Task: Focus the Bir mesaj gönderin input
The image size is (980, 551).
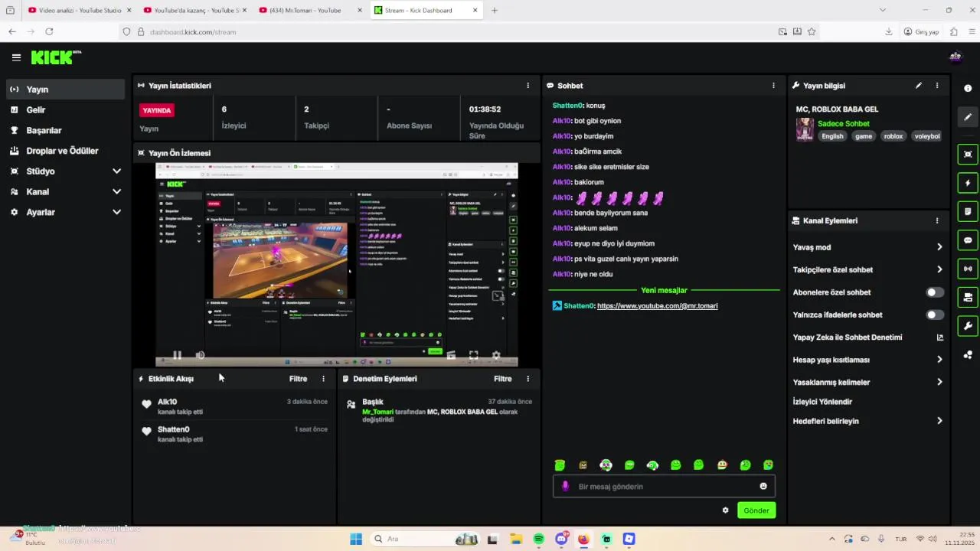Action: point(664,487)
